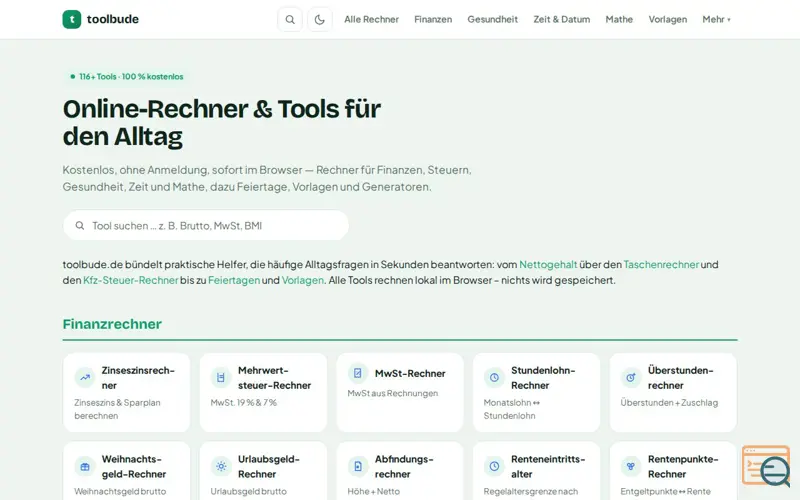The image size is (800, 500).
Task: Click the Zinseszinsrechner chart icon
Action: pyautogui.click(x=85, y=378)
